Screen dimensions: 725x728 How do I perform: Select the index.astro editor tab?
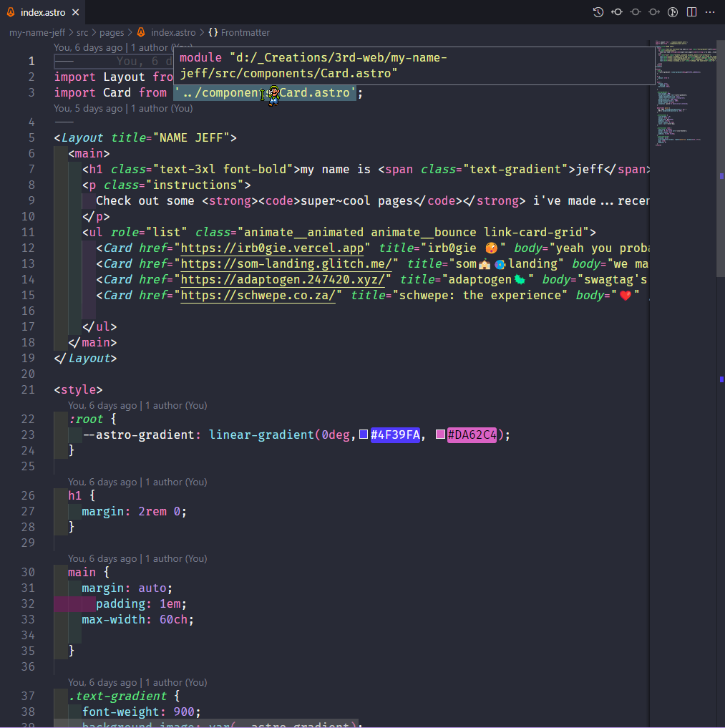43,12
